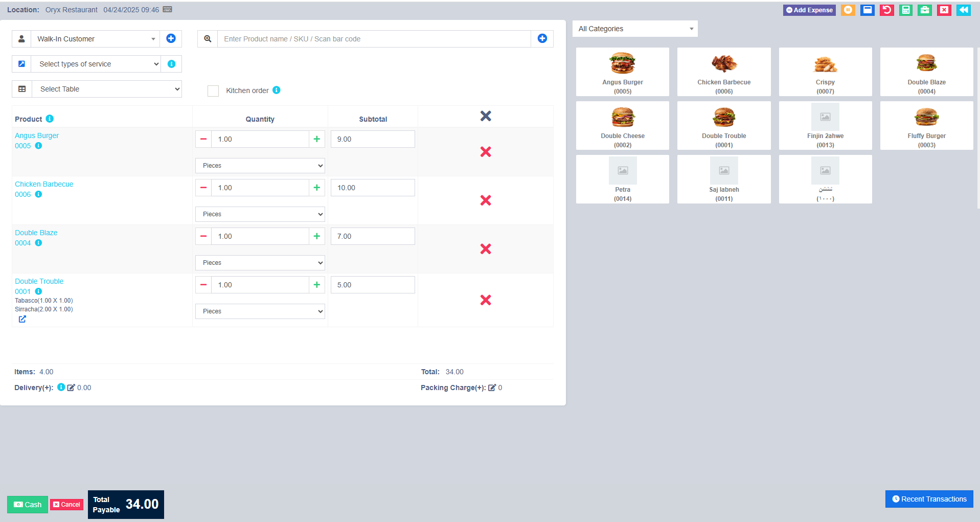This screenshot has width=980, height=522.
Task: Click the blue fullscreen window icon
Action: coord(867,10)
